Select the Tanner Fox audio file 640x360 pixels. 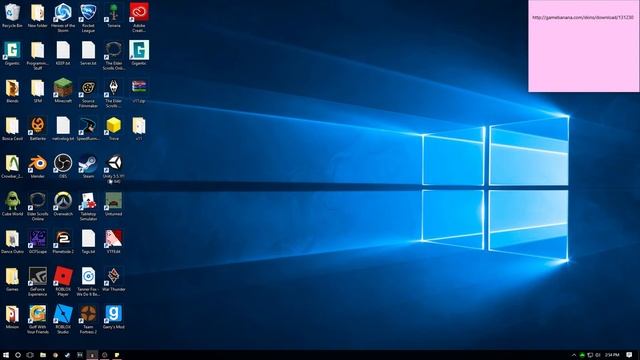click(88, 281)
